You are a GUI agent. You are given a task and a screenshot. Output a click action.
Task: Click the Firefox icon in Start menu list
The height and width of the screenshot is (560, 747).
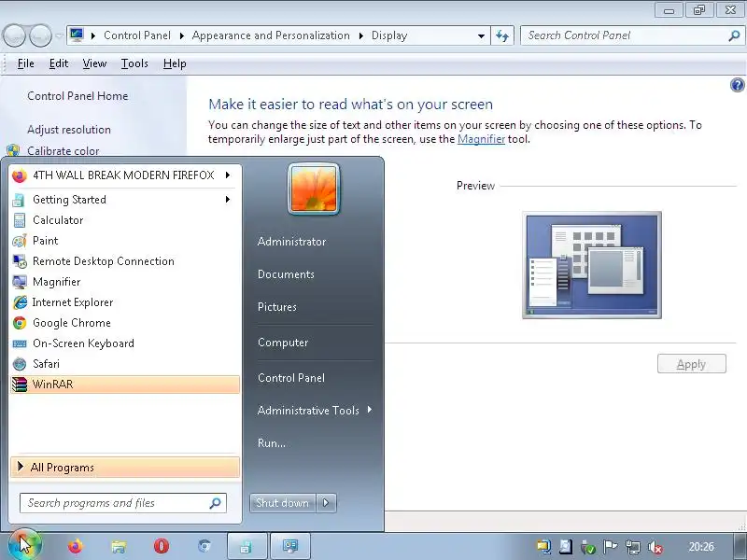[x=20, y=175]
